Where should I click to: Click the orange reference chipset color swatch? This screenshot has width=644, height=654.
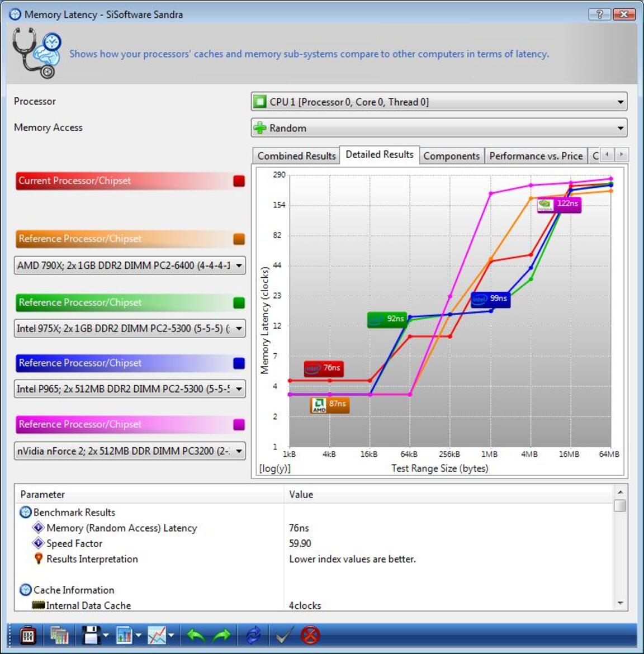click(239, 239)
